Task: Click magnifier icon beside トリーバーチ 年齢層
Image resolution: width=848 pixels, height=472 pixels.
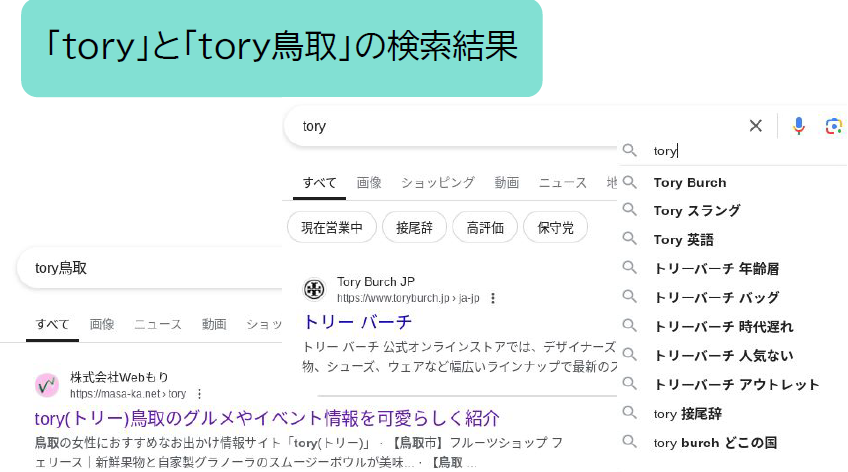Action: coord(629,268)
